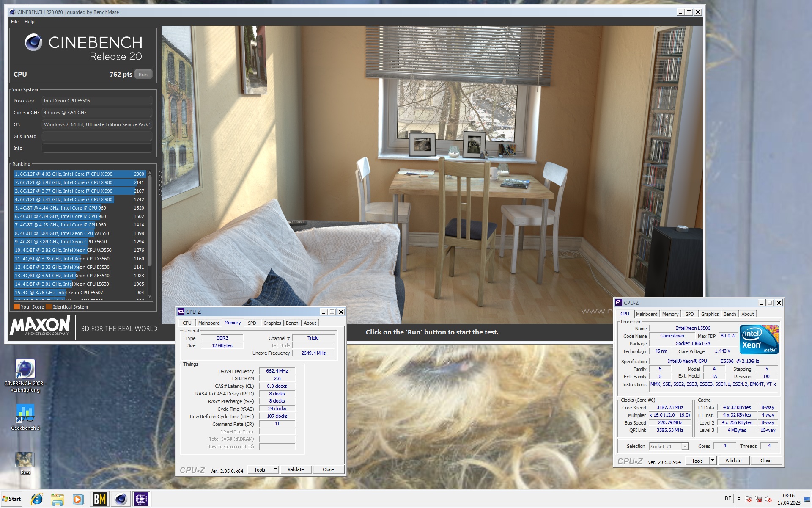This screenshot has width=812, height=508.
Task: Click the DRAM Frequency value 662.4 MHz
Action: coord(277,371)
